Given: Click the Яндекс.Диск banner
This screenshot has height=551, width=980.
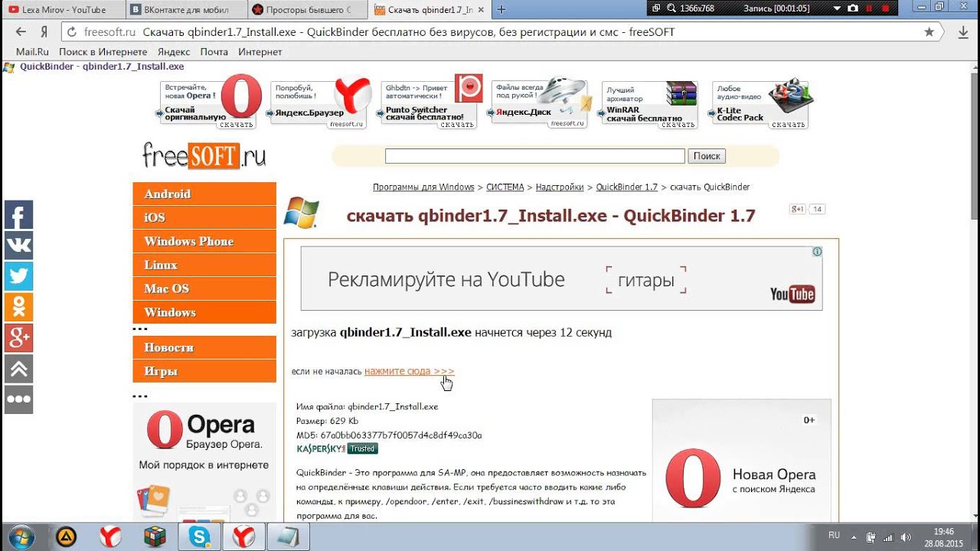Looking at the screenshot, I should point(542,103).
